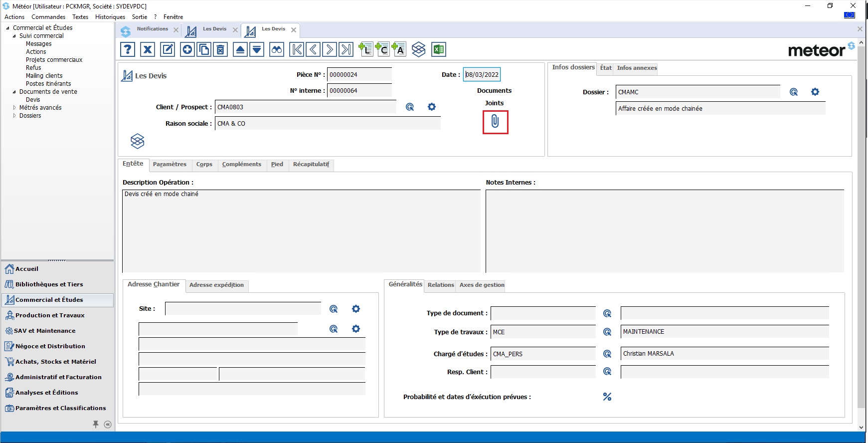Click layers icon below Raison sociale
868x443 pixels.
pyautogui.click(x=138, y=141)
